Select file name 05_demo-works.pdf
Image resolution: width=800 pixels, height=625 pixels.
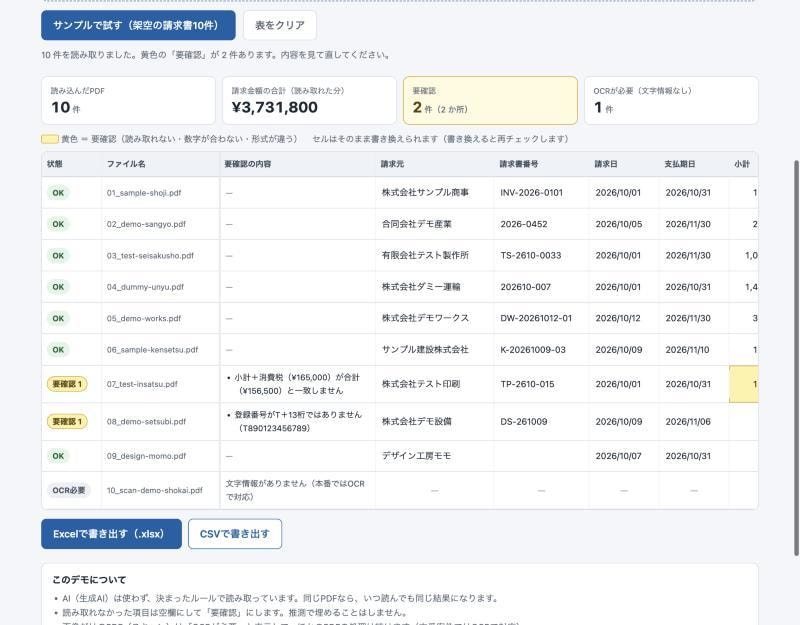click(x=144, y=318)
